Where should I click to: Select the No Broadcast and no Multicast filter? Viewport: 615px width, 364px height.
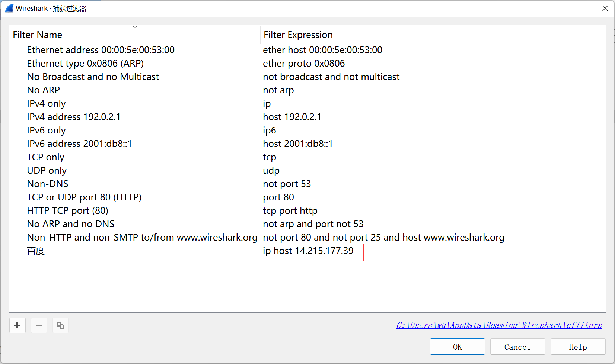coord(93,77)
